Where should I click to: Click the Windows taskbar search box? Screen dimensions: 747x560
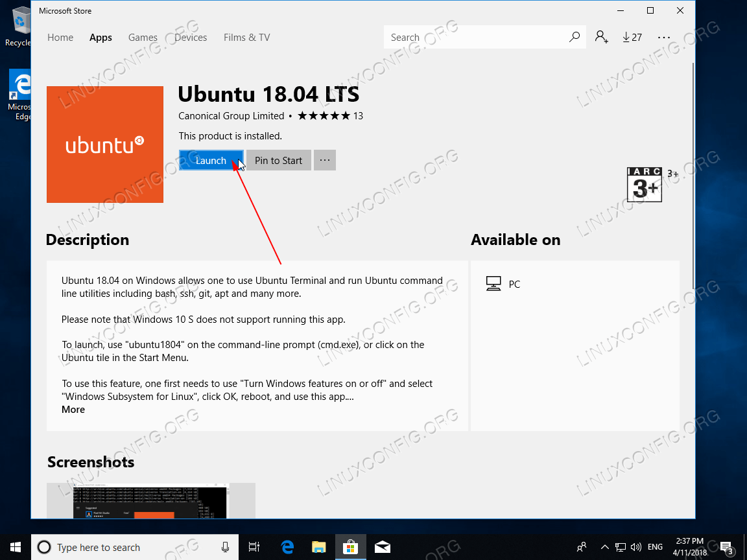point(134,547)
